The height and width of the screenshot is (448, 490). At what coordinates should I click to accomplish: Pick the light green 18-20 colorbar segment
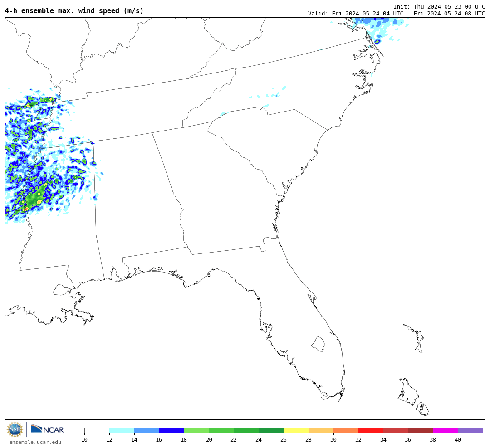pyautogui.click(x=196, y=431)
